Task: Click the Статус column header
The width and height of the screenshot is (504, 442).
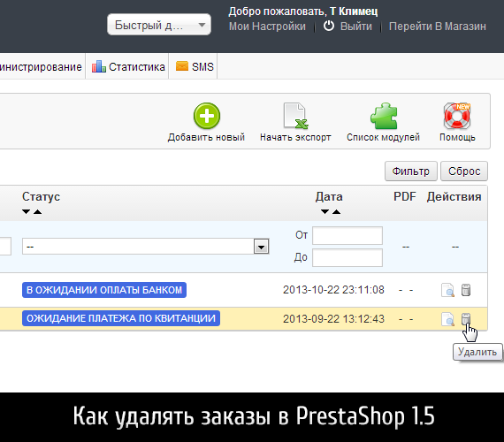Action: click(x=42, y=196)
